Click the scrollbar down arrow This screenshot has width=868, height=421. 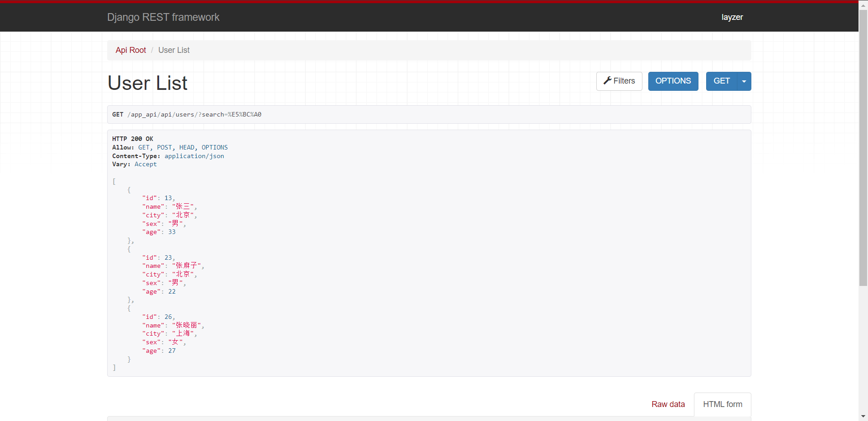[863, 416]
